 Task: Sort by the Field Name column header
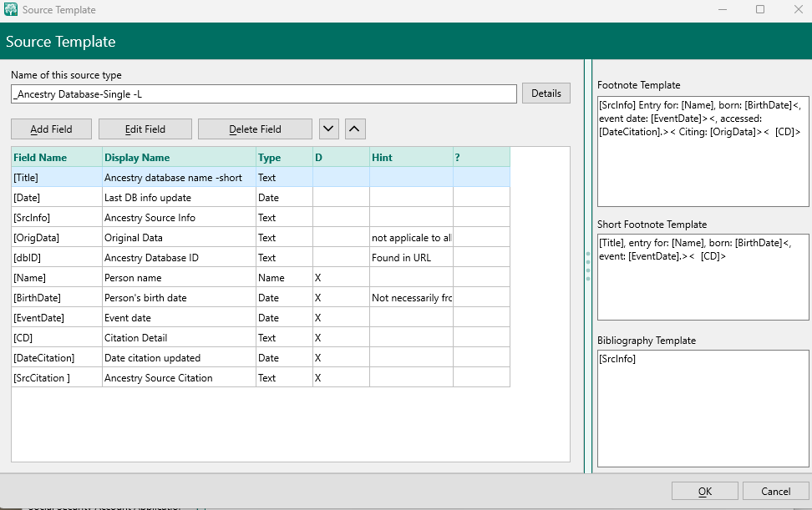point(55,157)
